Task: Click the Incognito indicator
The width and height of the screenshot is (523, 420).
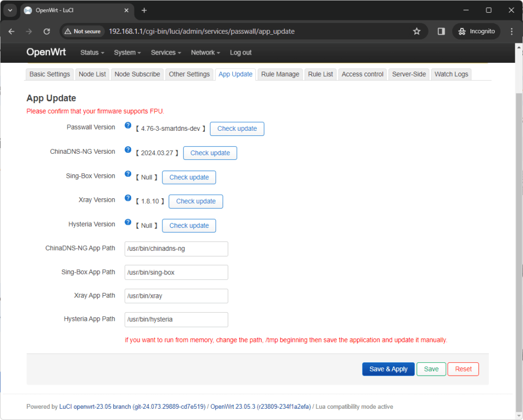Action: [x=476, y=31]
